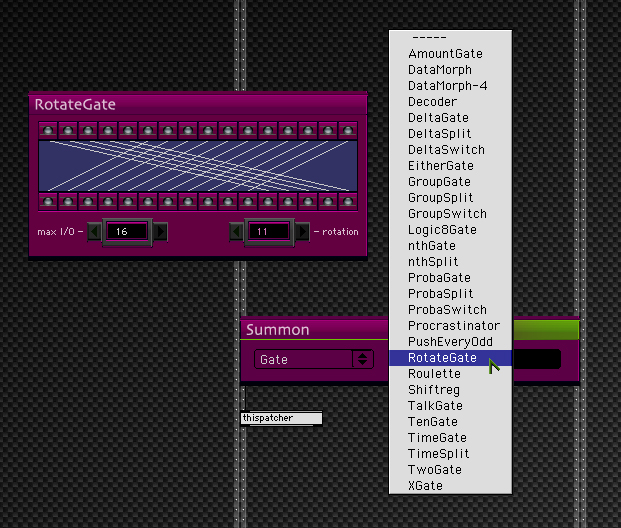Viewport: 621px width, 528px height.
Task: Increase rotation with right arrow
Action: tap(303, 232)
